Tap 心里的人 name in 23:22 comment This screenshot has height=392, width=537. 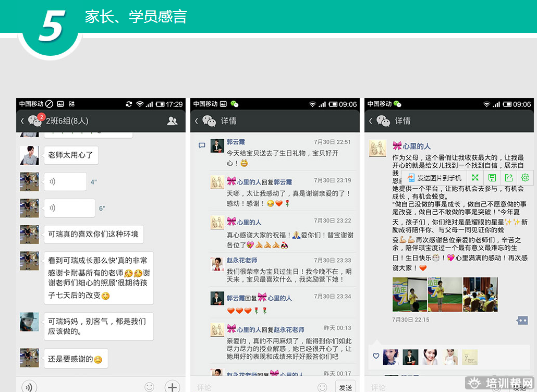(249, 222)
